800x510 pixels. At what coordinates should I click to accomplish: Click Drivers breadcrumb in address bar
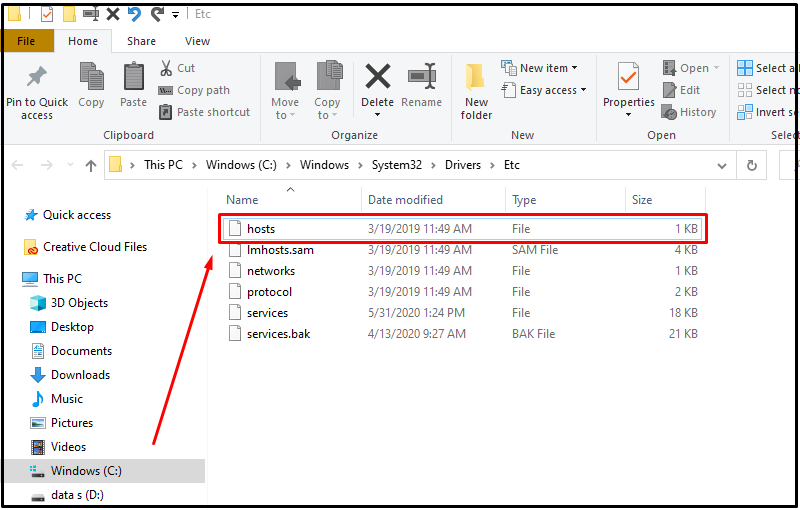(463, 165)
